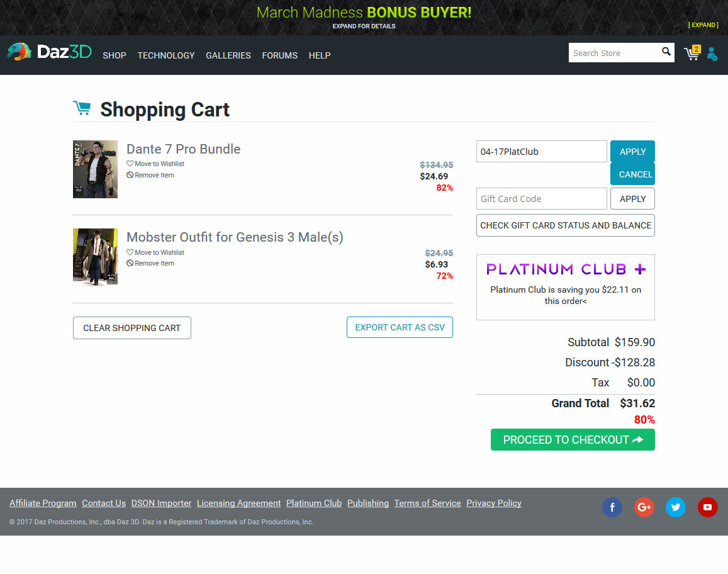Cancel the promo code

pyautogui.click(x=632, y=174)
